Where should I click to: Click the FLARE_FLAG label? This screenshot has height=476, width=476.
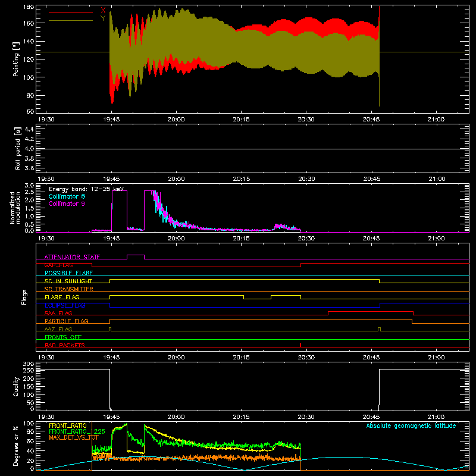pyautogui.click(x=62, y=297)
